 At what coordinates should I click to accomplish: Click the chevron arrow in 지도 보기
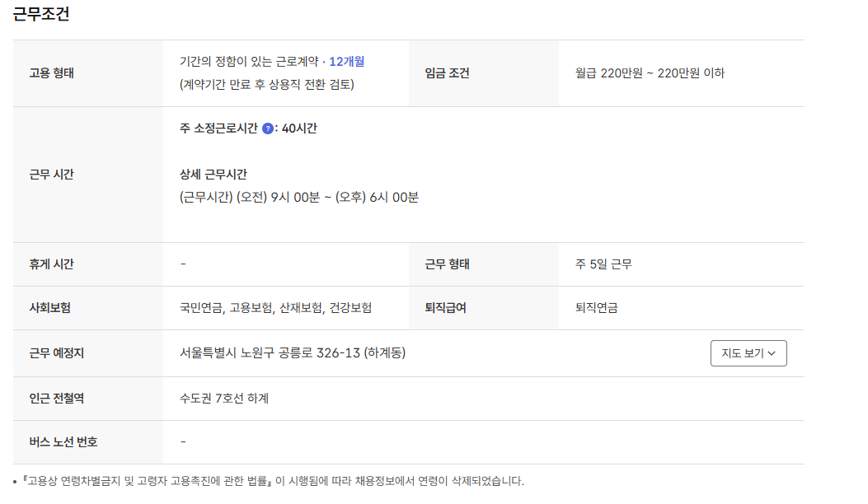pyautogui.click(x=772, y=353)
